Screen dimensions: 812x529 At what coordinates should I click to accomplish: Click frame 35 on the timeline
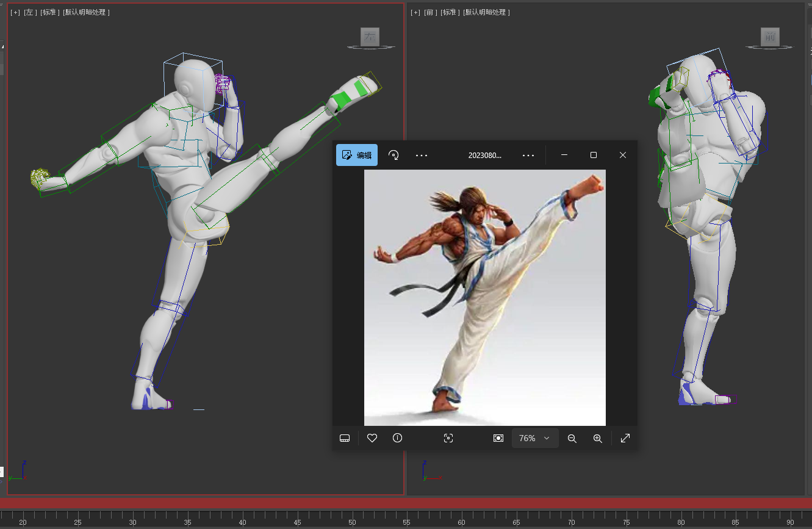click(187, 522)
